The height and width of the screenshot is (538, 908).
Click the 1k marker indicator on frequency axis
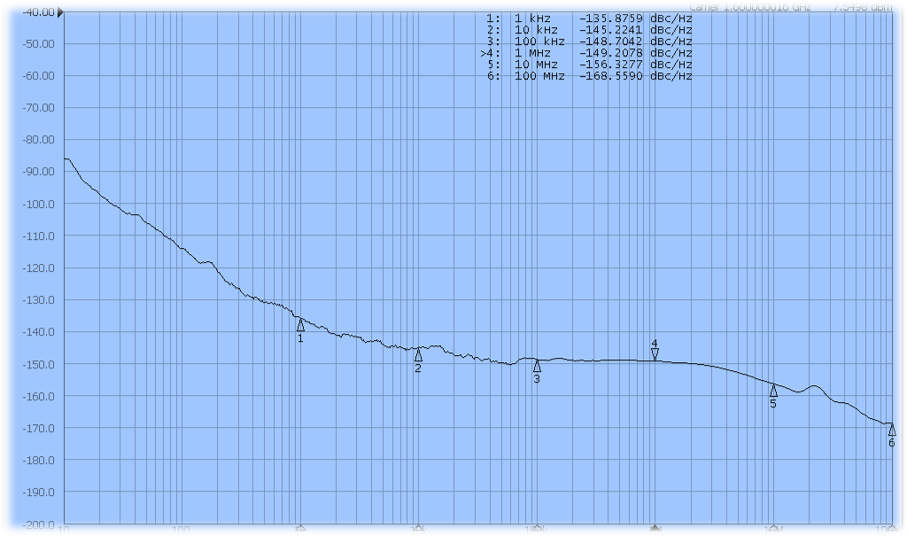pos(300,527)
